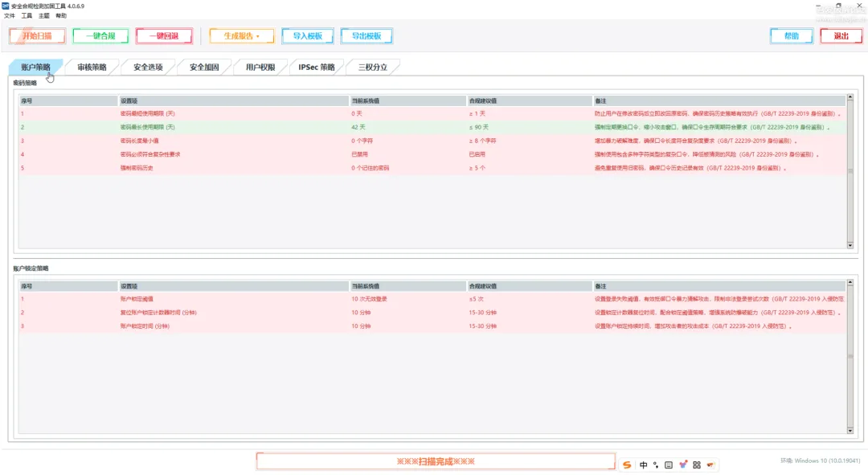Click the 备注 header in the 密码策略 table
Image resolution: width=868 pixels, height=475 pixels.
(719, 100)
